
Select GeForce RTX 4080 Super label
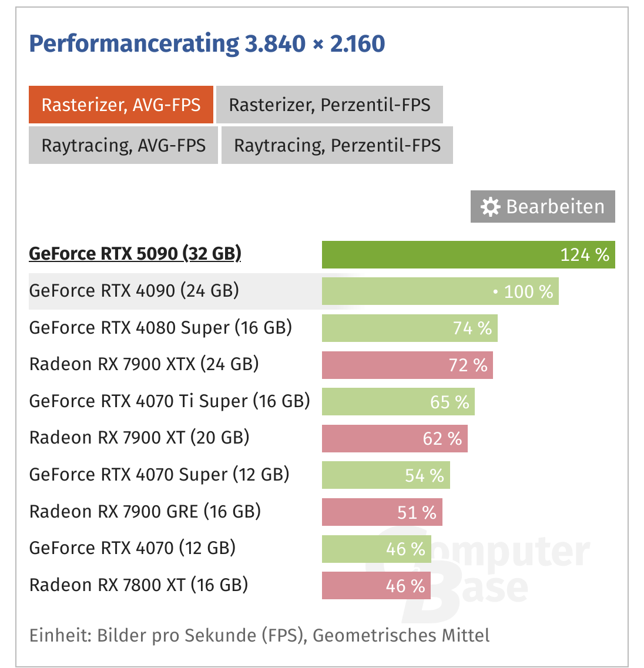pos(160,327)
